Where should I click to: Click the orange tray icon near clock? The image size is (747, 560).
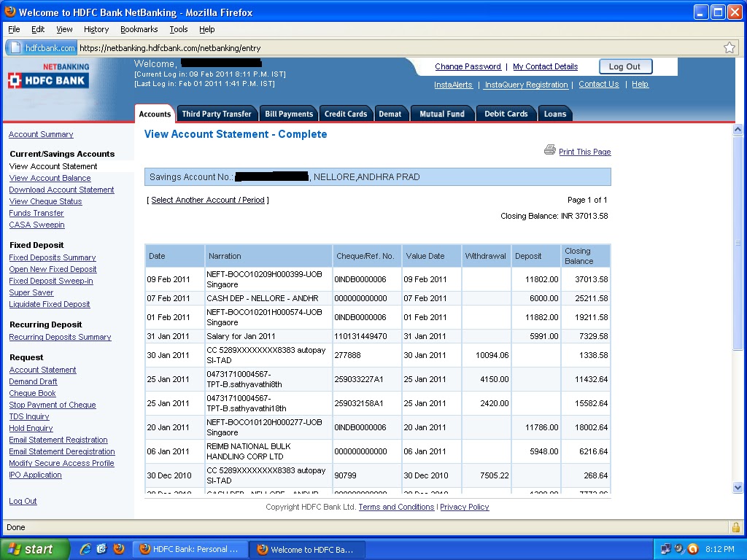[x=693, y=549]
